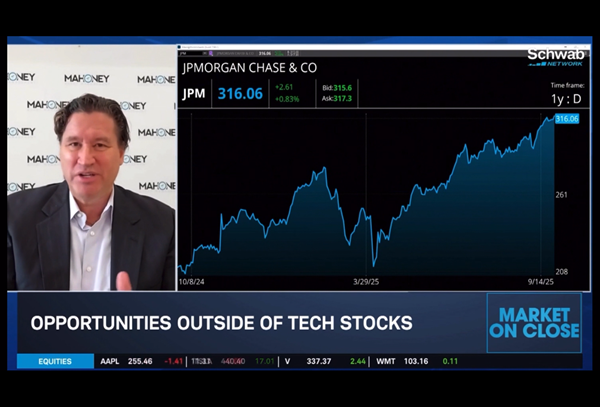Click the Market On Close badge
This screenshot has height=407, width=600.
(533, 323)
